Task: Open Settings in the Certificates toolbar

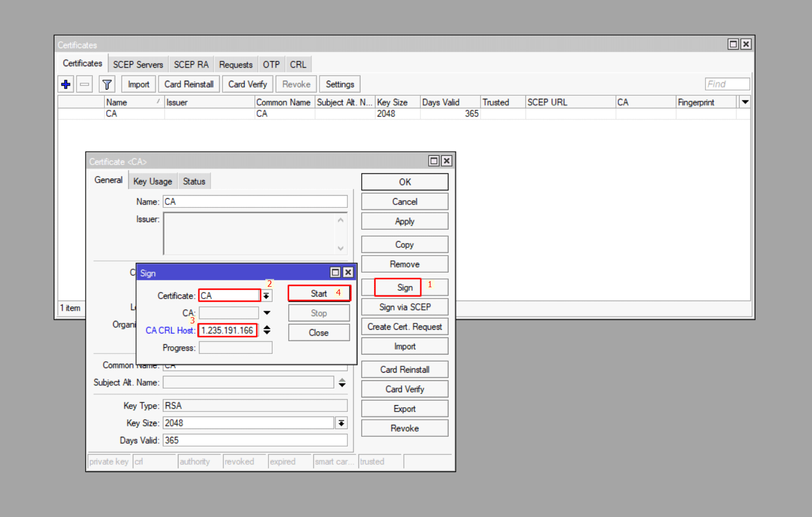Action: pos(340,84)
